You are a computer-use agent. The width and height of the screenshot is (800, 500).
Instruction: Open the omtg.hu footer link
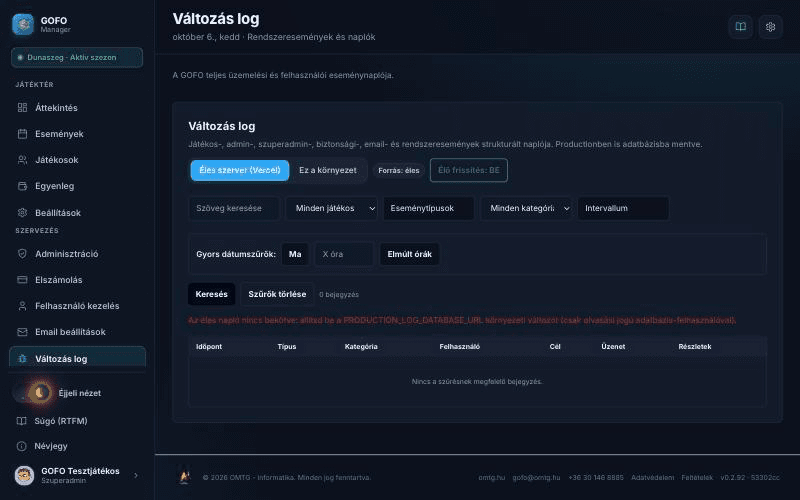pos(491,478)
